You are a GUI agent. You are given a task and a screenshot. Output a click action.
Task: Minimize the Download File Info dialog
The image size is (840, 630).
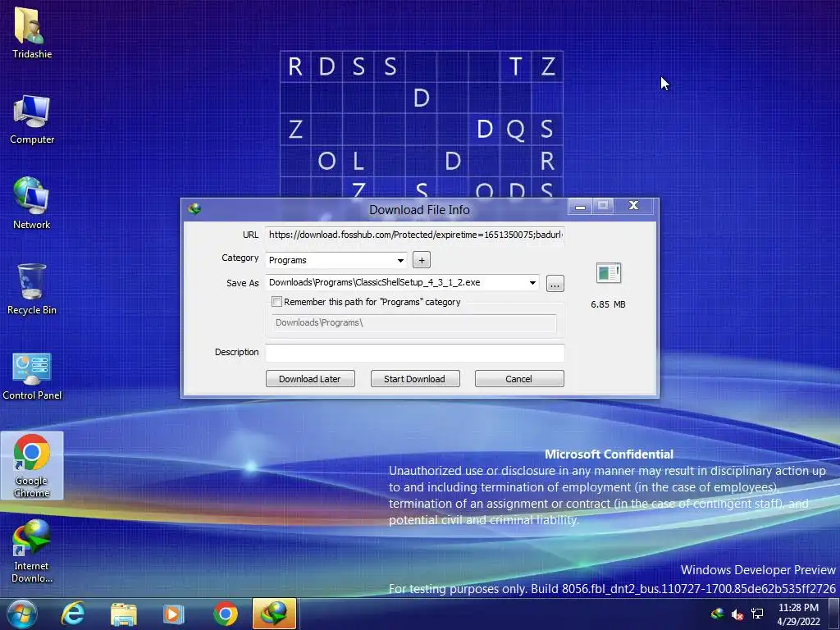tap(580, 206)
